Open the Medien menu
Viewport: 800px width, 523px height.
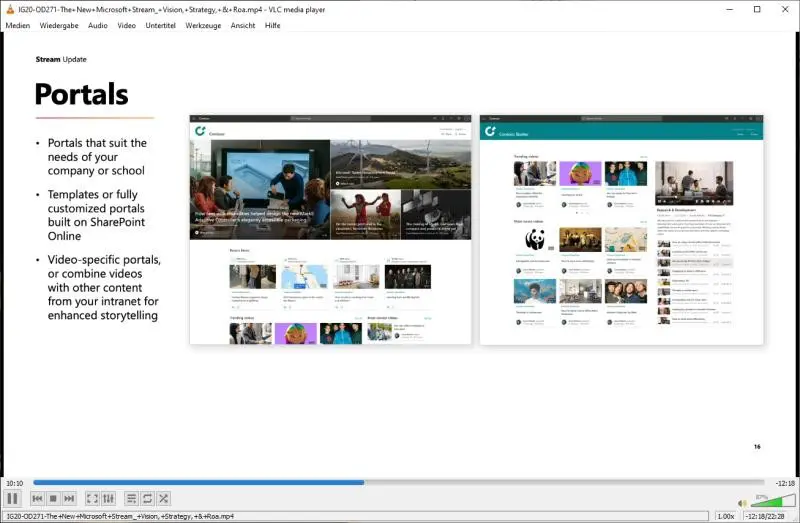[18, 25]
